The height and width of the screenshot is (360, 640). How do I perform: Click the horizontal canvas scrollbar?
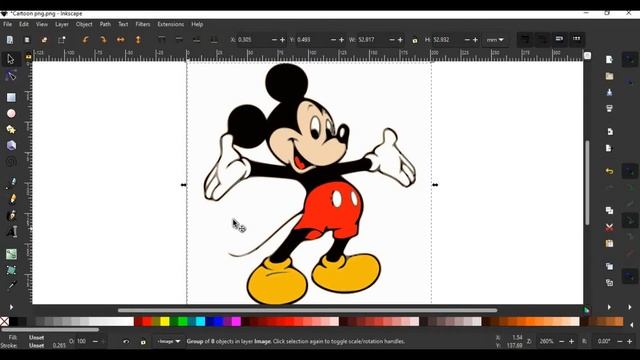pyautogui.click(x=307, y=311)
